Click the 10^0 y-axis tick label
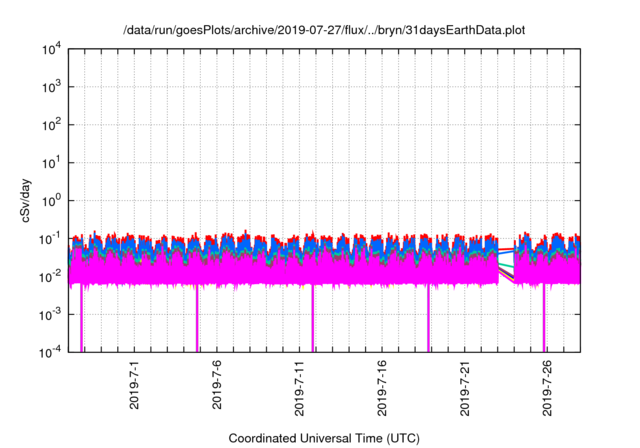640x448 pixels. [x=52, y=201]
